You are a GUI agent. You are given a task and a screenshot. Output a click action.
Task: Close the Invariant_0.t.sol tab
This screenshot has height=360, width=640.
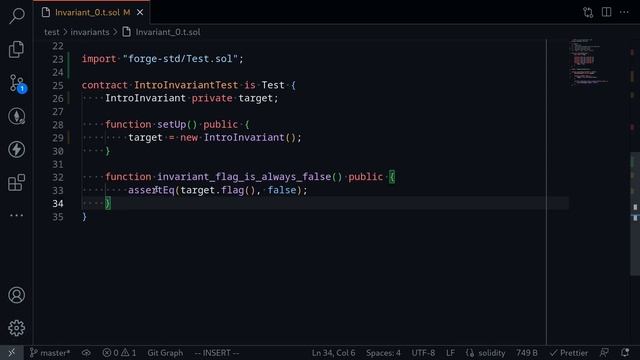coord(140,13)
